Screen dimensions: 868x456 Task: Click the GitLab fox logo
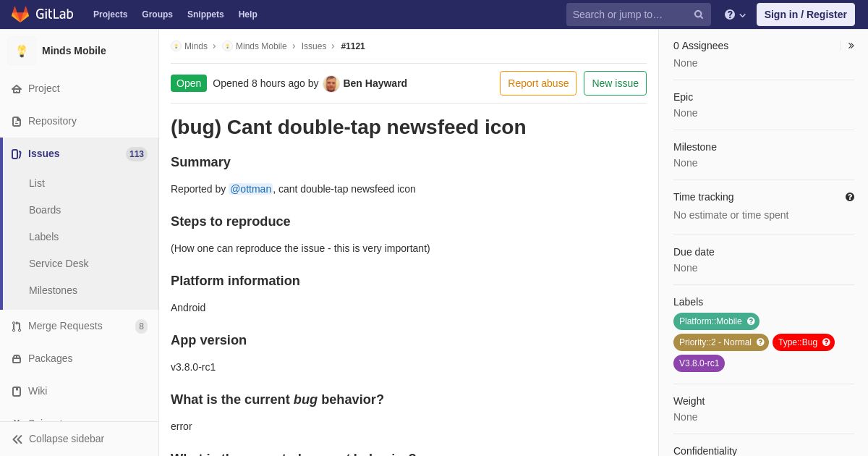point(20,14)
